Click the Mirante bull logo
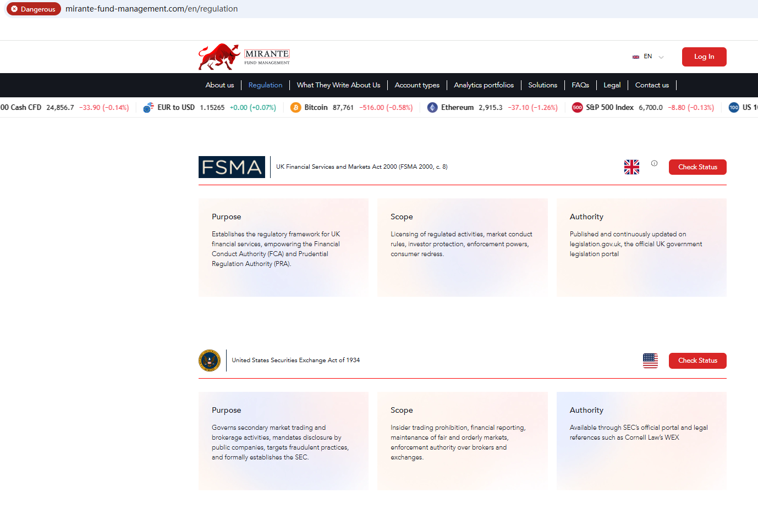 (x=244, y=57)
